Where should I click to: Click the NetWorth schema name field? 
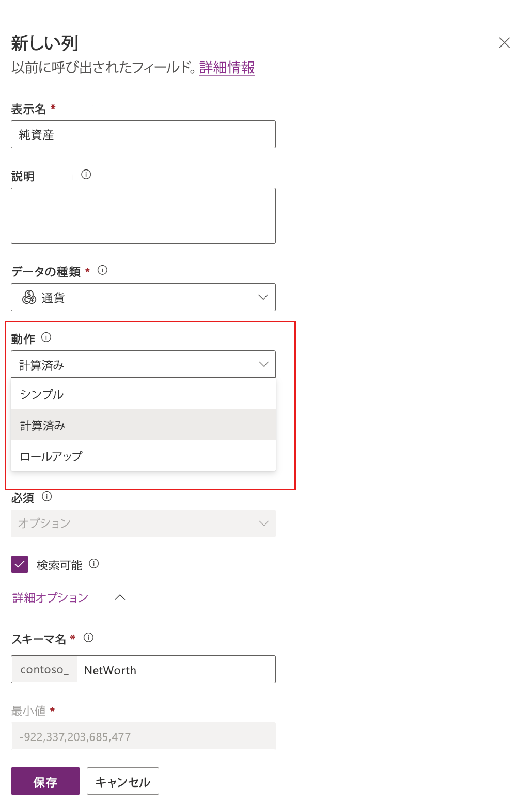pyautogui.click(x=176, y=670)
